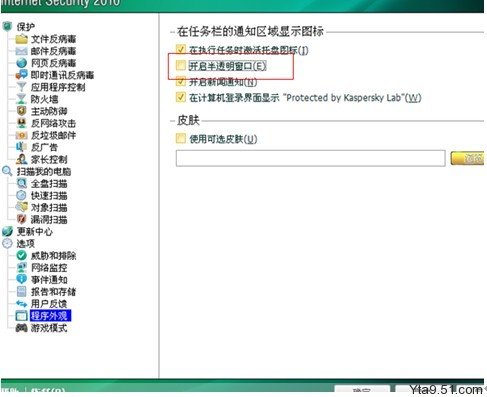The width and height of the screenshot is (487, 397).
Task: Toggle the 使用可选皮肤(U) checkbox
Action: click(181, 138)
